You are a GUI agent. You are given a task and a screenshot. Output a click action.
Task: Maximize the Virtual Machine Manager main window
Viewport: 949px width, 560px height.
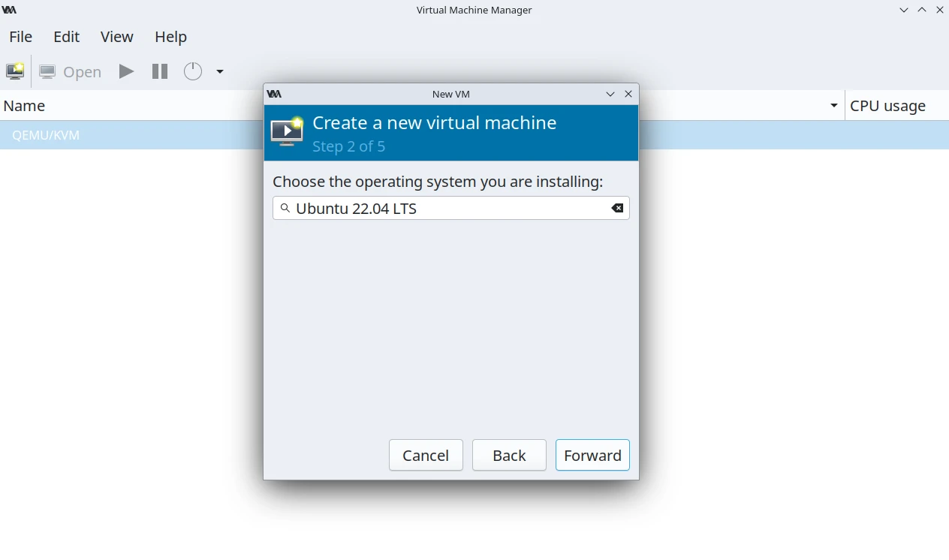pyautogui.click(x=922, y=10)
